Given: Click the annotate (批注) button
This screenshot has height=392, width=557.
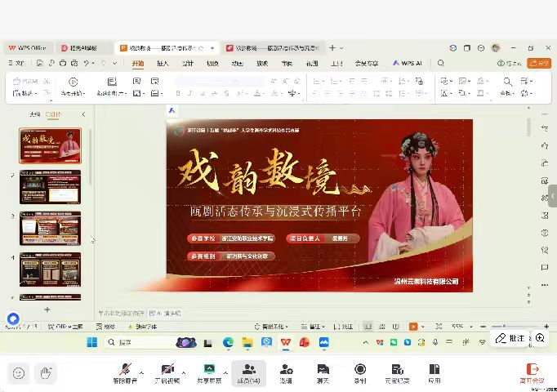Looking at the screenshot, I should 510,338.
